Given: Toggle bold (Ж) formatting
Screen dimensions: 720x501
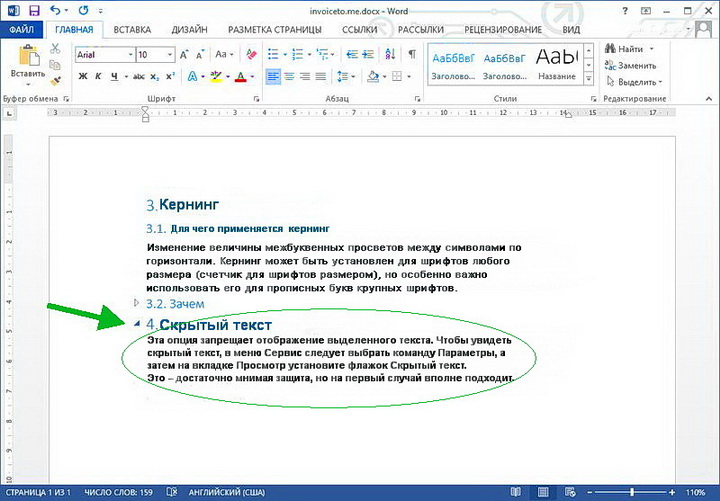Looking at the screenshot, I should (84, 76).
